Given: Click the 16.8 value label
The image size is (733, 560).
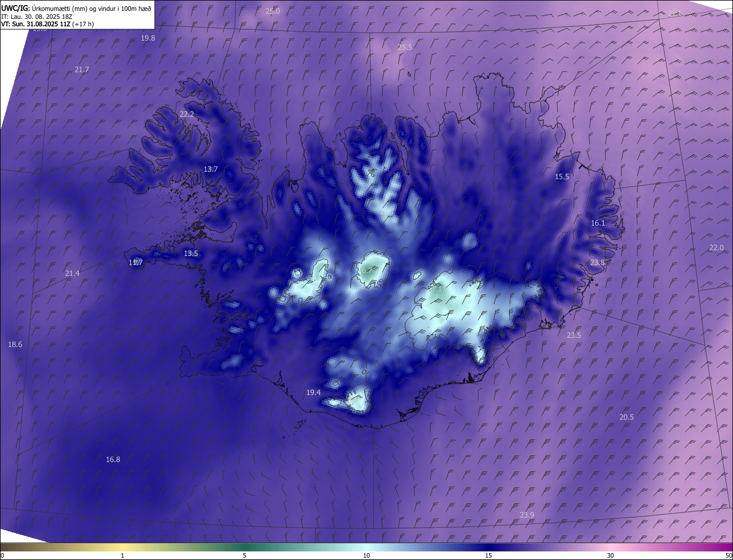Looking at the screenshot, I should [113, 459].
